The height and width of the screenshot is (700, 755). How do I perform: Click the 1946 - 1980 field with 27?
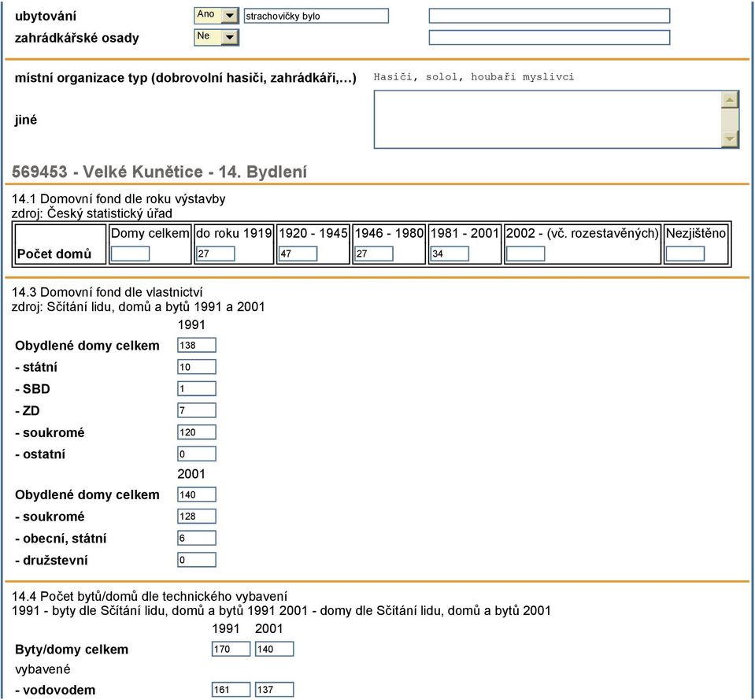click(374, 254)
